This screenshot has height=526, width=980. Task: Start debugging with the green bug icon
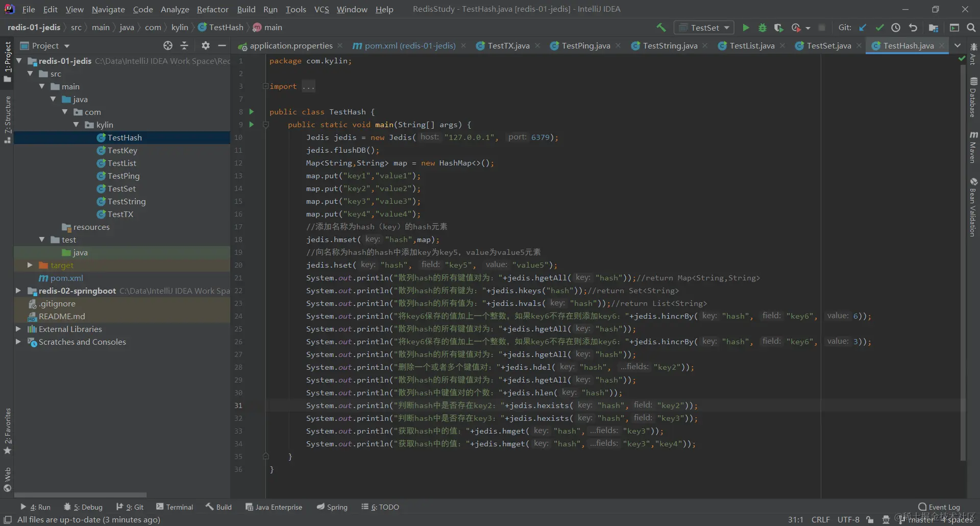click(x=763, y=28)
